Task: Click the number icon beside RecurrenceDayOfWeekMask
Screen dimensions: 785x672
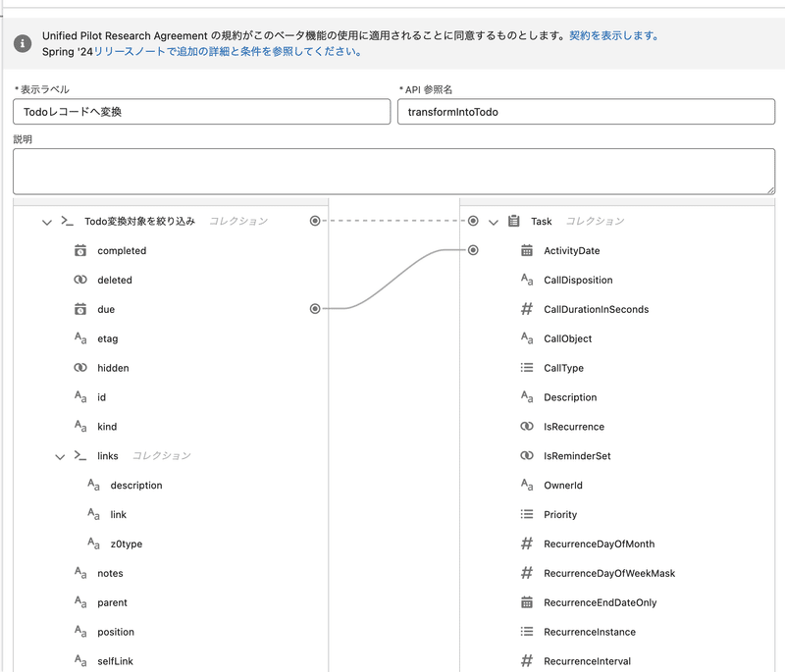Action: point(527,573)
